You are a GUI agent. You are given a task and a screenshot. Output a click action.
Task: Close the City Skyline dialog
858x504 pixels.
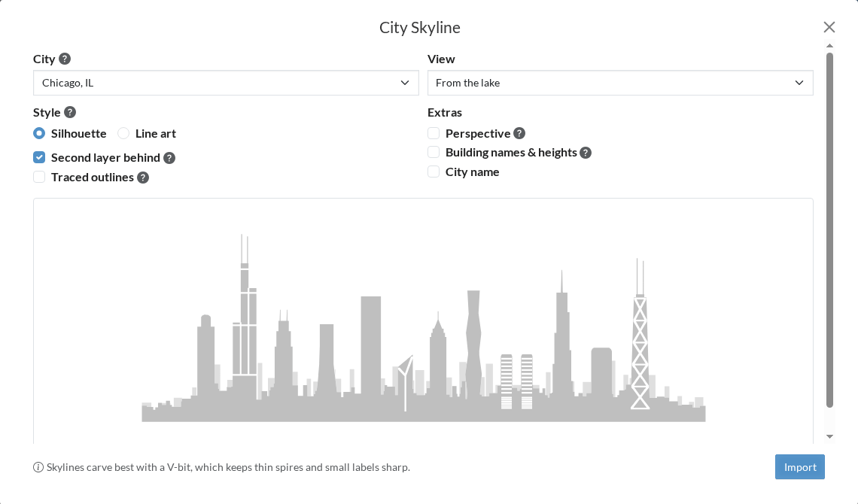[x=829, y=27]
